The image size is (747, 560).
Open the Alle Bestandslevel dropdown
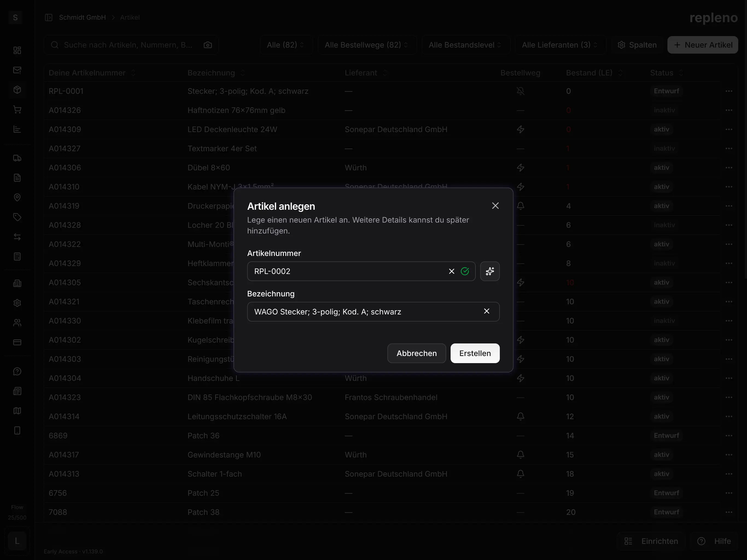(465, 45)
